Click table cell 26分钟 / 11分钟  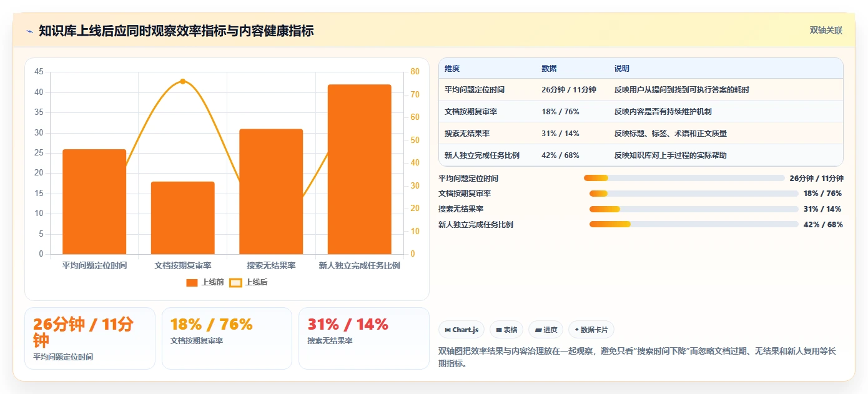pos(569,90)
